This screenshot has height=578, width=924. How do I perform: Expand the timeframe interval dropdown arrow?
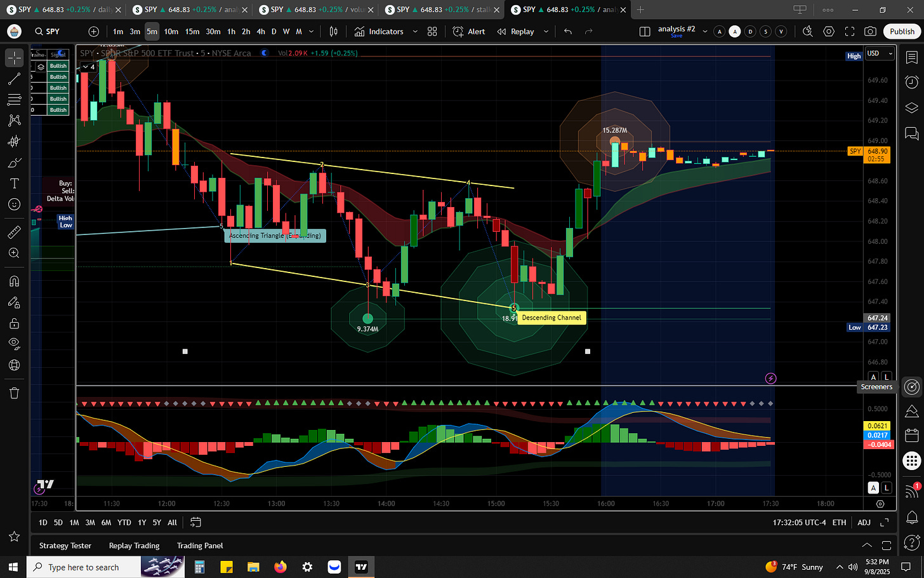[x=311, y=32]
